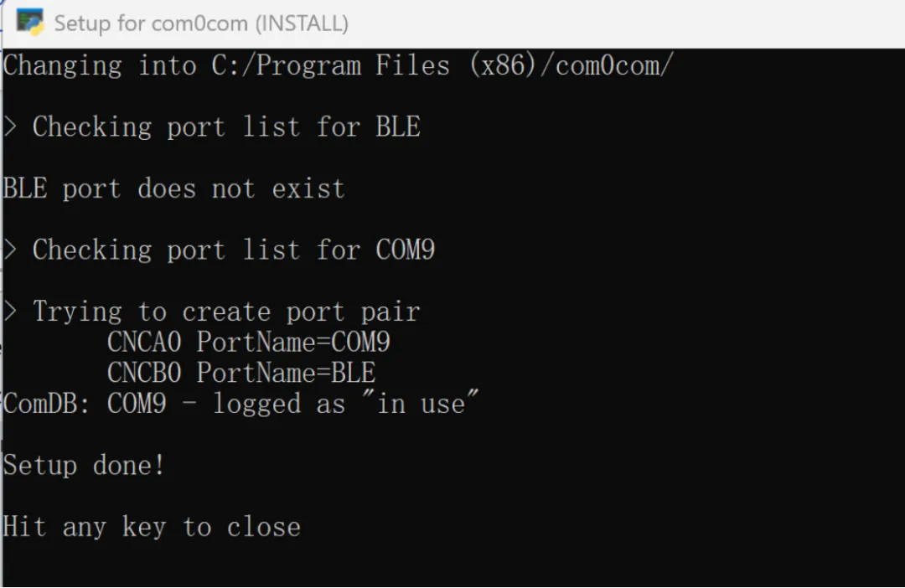905x588 pixels.
Task: Click the 'Changing' word in the first line
Action: 62,66
